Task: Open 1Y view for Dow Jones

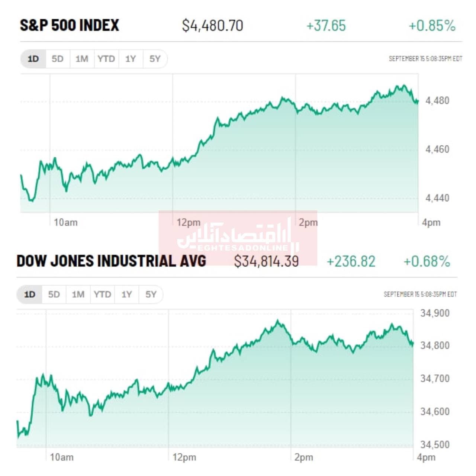Action: pyautogui.click(x=127, y=295)
